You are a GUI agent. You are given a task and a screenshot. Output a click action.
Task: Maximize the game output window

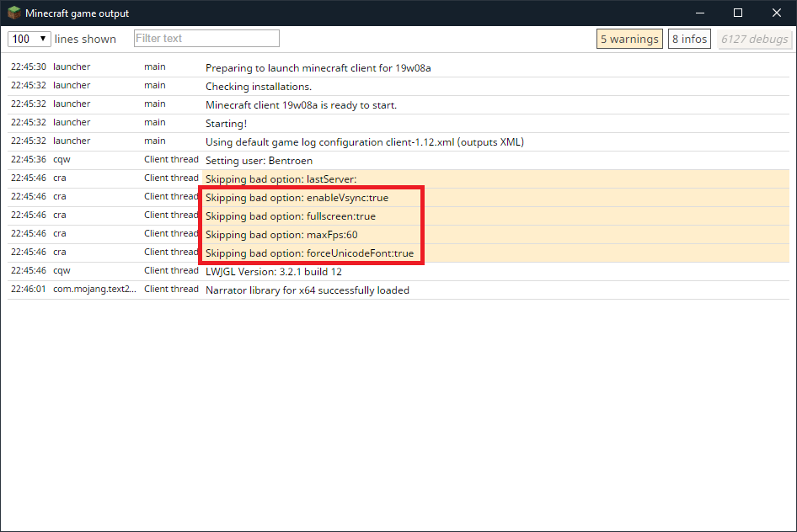click(738, 13)
